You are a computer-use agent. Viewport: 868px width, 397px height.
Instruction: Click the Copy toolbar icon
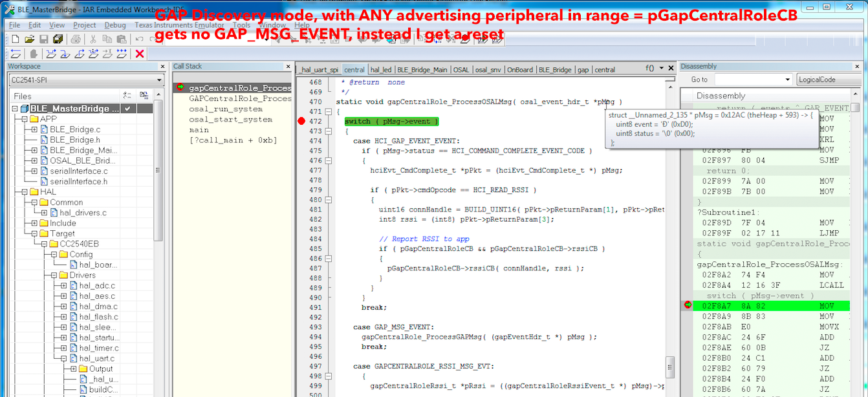[x=107, y=39]
